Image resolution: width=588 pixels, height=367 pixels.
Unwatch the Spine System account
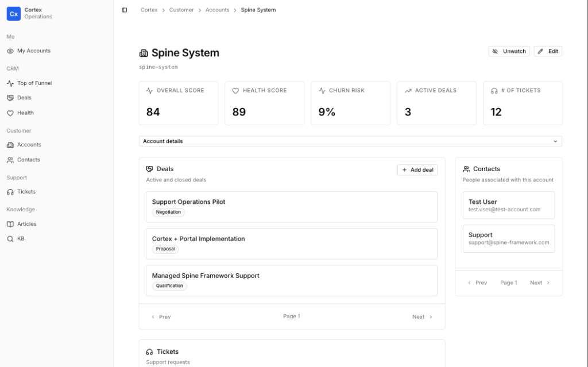point(509,52)
